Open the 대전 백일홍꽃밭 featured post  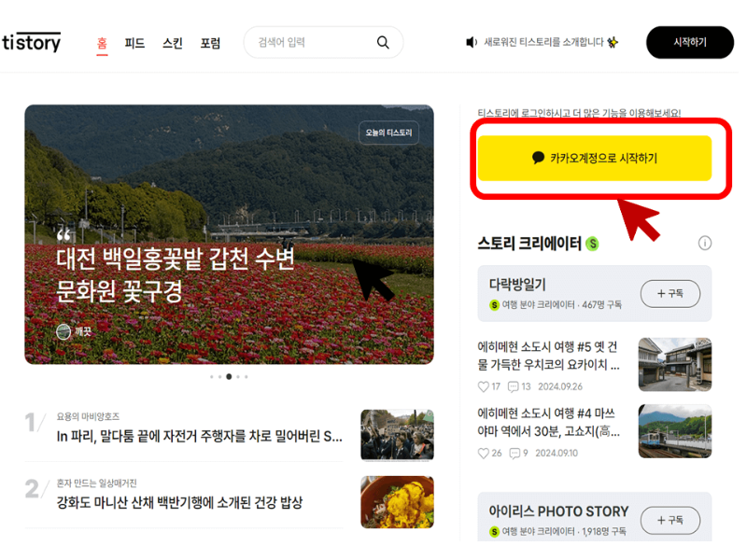click(x=175, y=274)
